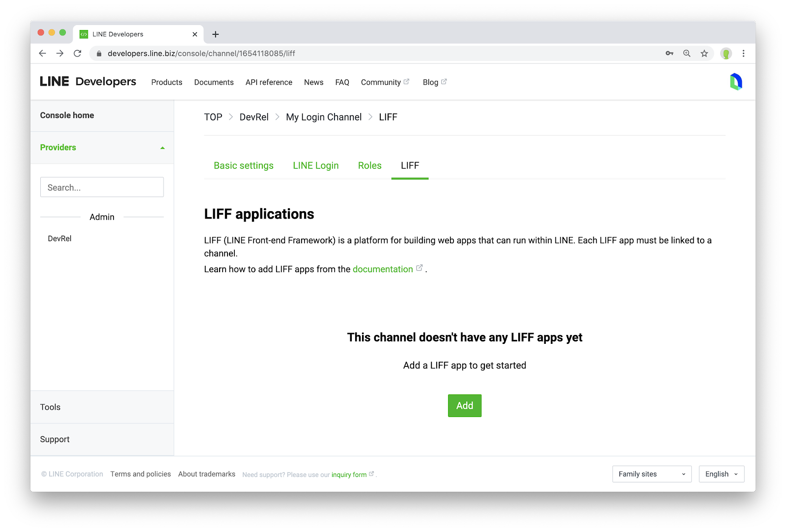
Task: Click the LINE Developers logo
Action: pos(88,82)
